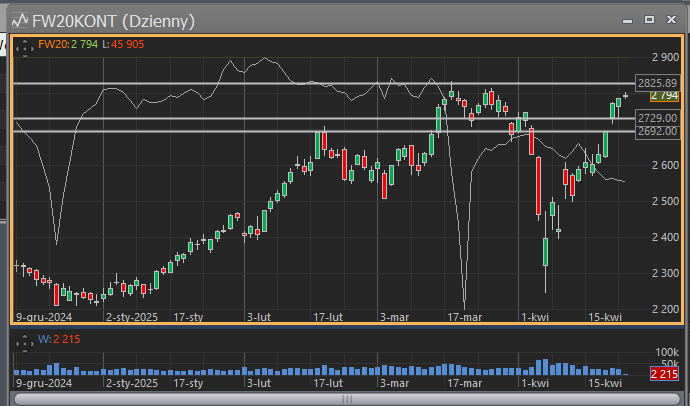Click the 2 300 price axis label
Viewport: 690px width, 406px height.
point(665,273)
